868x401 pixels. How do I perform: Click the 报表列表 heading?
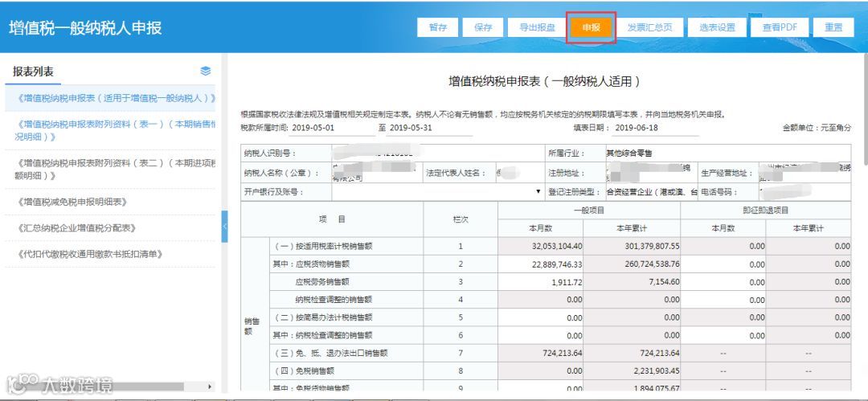coord(33,72)
